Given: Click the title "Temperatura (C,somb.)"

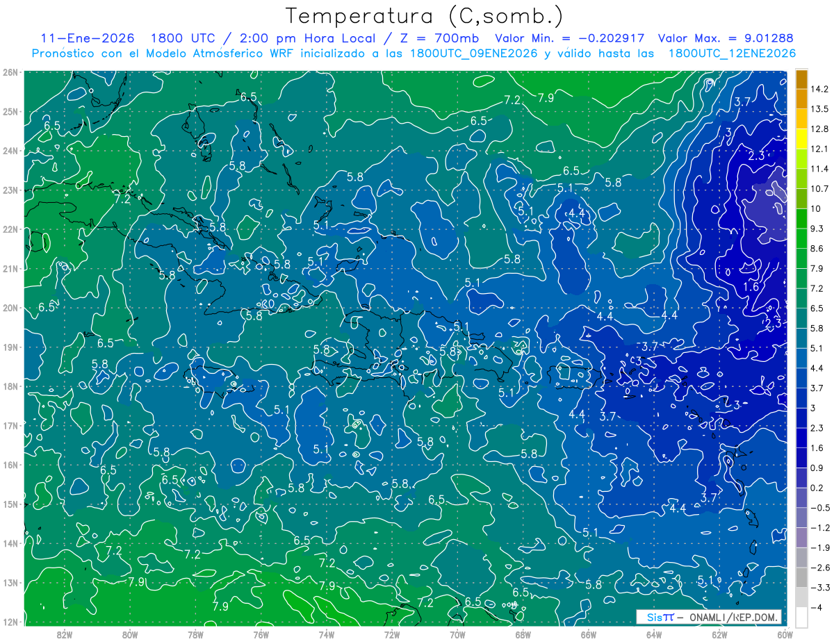Looking at the screenshot, I should [x=425, y=16].
